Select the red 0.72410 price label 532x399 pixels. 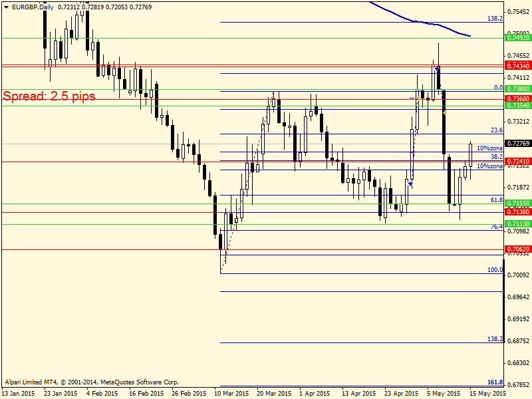(518, 161)
